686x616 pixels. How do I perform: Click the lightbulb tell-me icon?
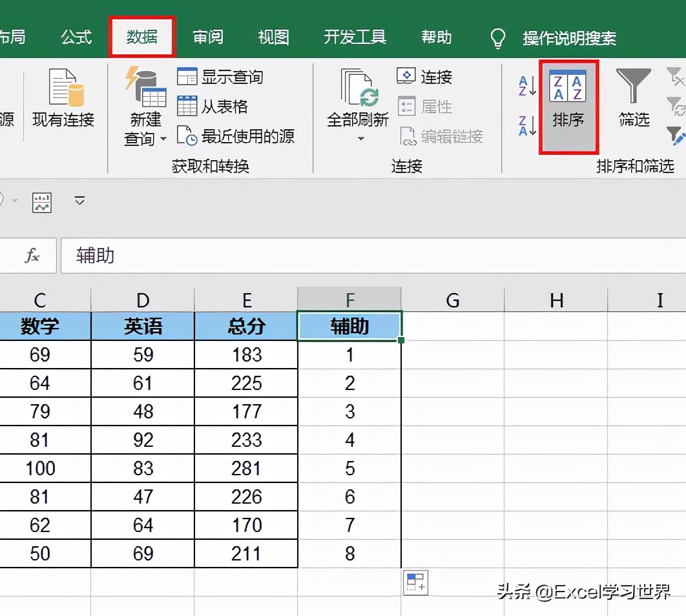(498, 39)
